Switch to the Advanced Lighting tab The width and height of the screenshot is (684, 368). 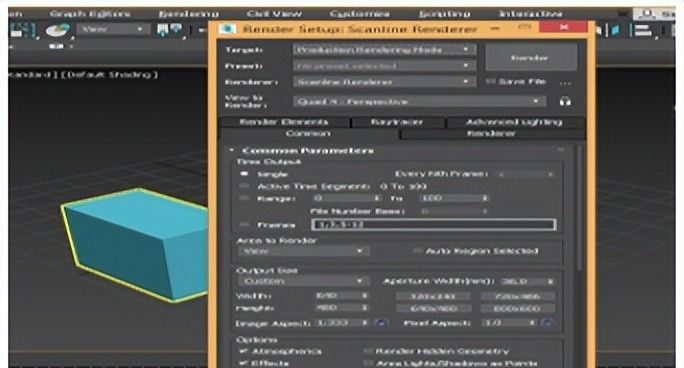point(514,122)
